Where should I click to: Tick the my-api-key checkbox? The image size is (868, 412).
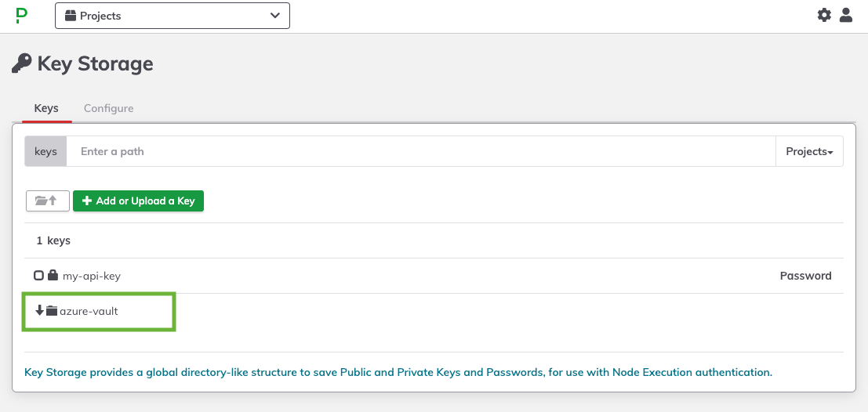38,276
